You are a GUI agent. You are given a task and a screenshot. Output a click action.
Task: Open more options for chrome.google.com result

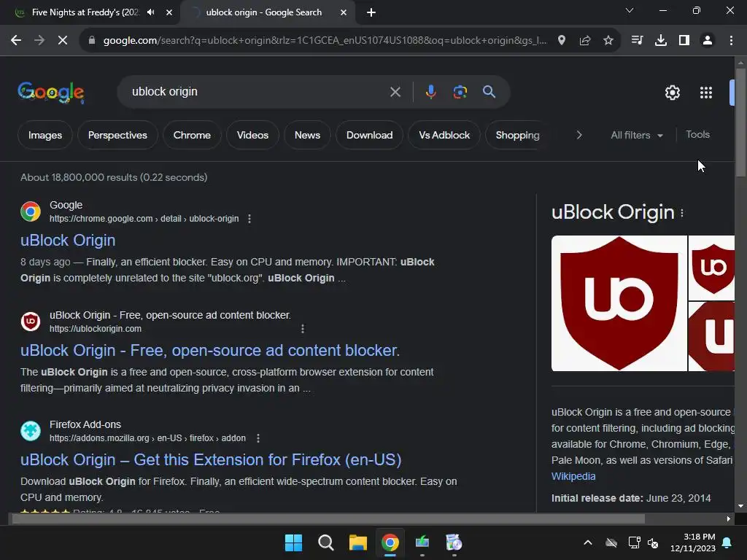[249, 219]
